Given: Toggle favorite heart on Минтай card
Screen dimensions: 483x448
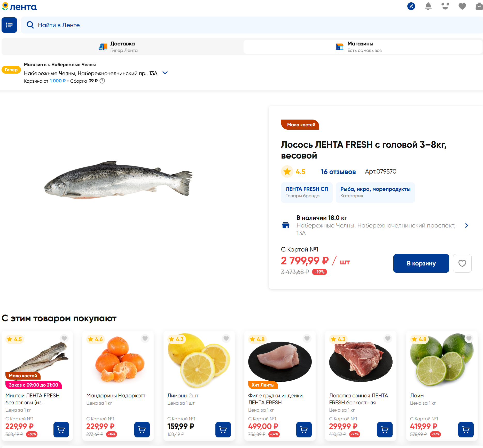Looking at the screenshot, I should (x=64, y=339).
